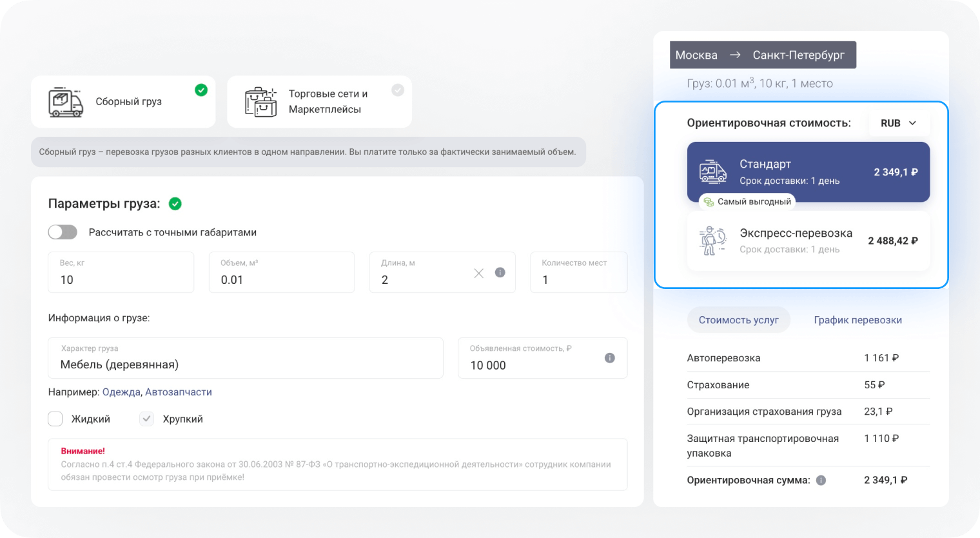Open the Характер груза combo box
The image size is (980, 538).
(245, 359)
